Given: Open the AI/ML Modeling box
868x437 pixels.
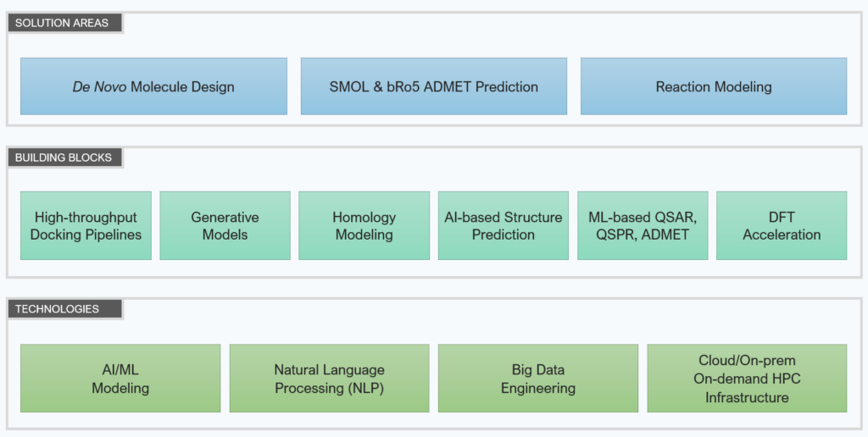Looking at the screenshot, I should (120, 379).
